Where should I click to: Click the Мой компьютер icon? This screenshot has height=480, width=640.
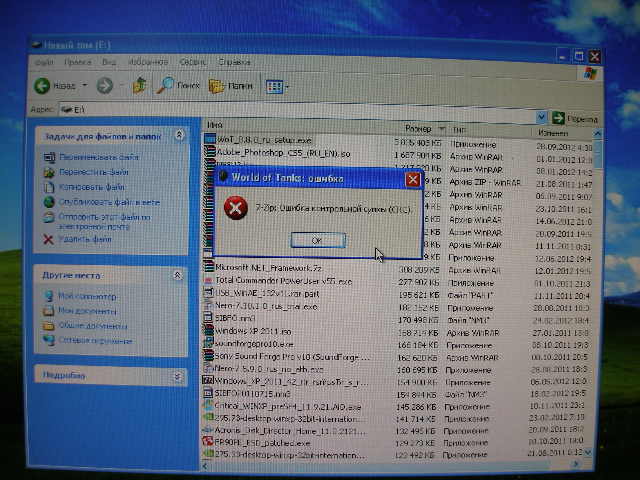(49, 296)
